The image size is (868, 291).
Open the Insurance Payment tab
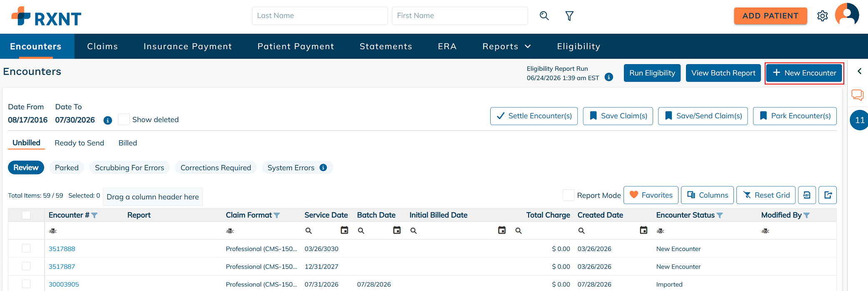(x=187, y=46)
